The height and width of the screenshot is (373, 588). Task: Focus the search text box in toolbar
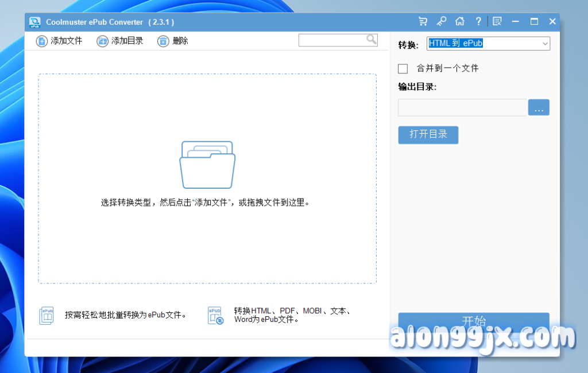(332, 40)
